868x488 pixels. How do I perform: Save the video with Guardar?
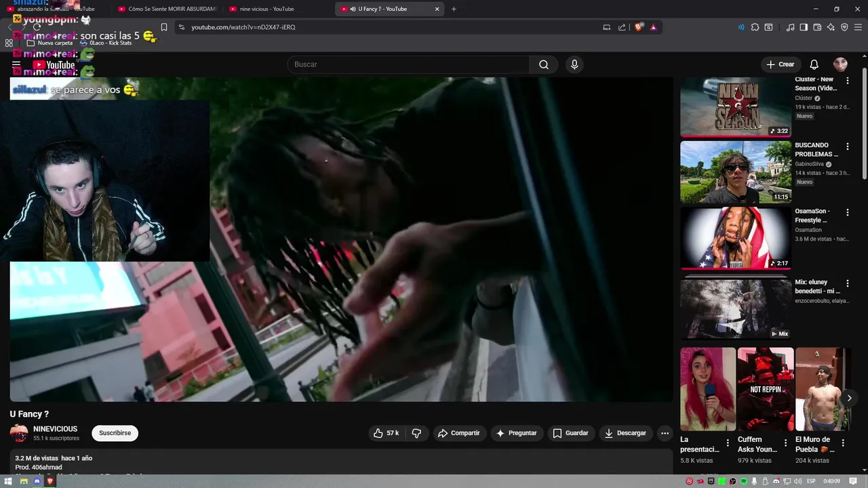coord(570,433)
